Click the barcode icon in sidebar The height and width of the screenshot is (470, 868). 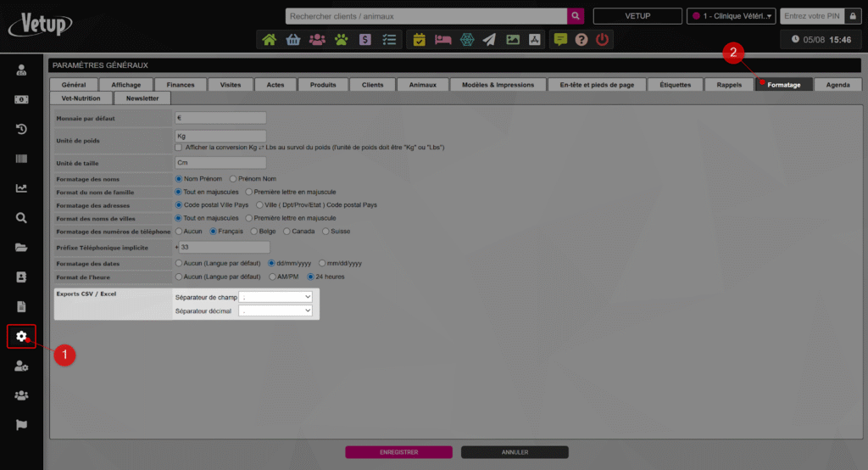click(x=22, y=159)
